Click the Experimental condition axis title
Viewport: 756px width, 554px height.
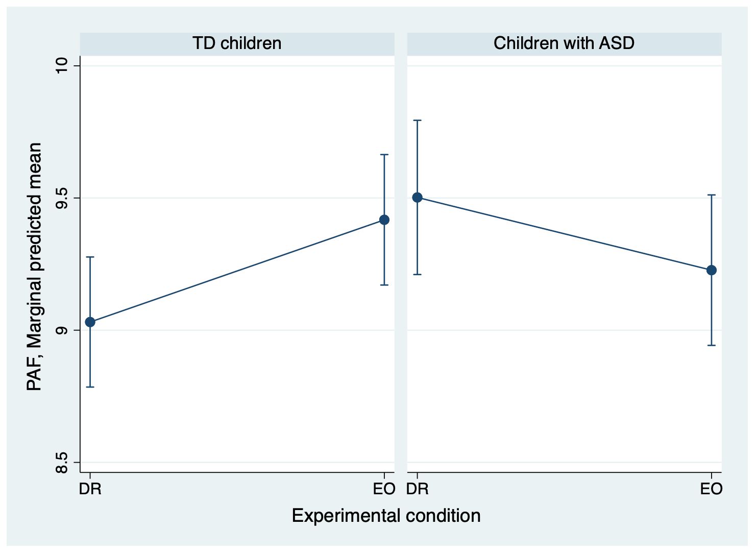pos(386,516)
